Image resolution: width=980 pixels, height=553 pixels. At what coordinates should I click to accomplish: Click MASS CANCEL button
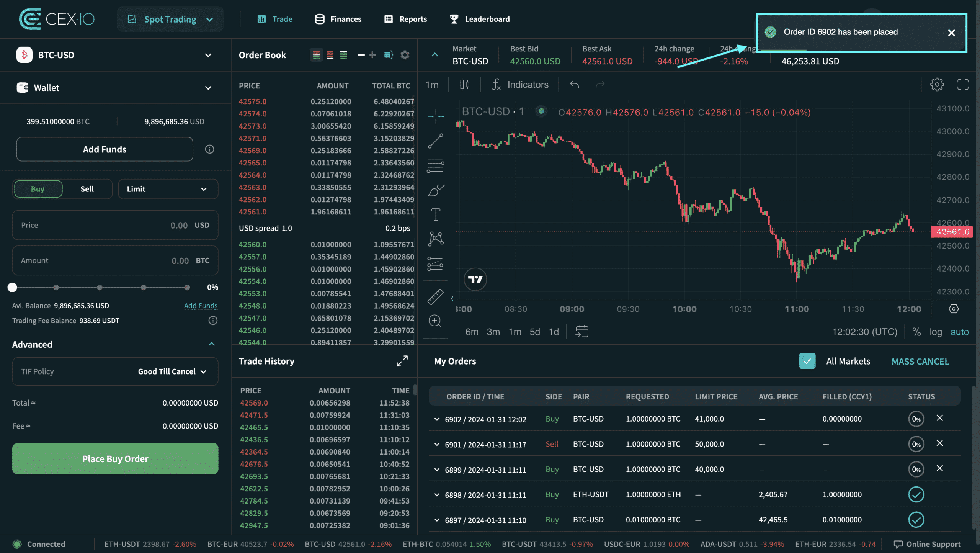920,361
